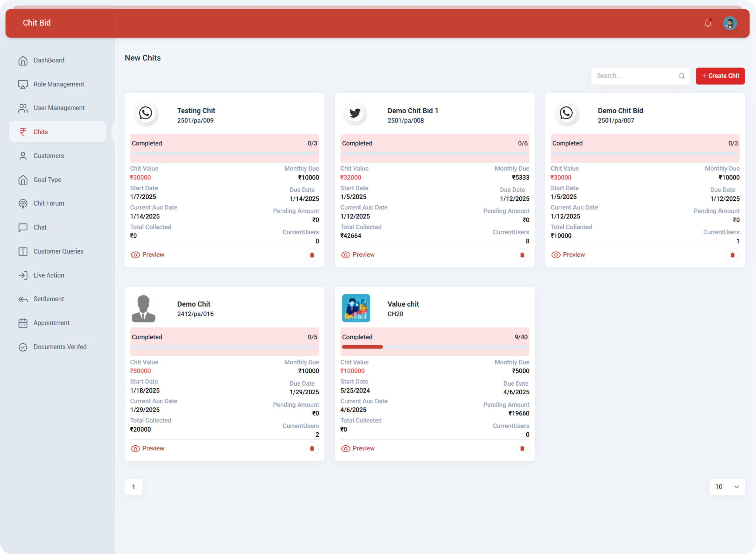This screenshot has width=756, height=554.
Task: Click the Create Chit button
Action: [x=720, y=76]
